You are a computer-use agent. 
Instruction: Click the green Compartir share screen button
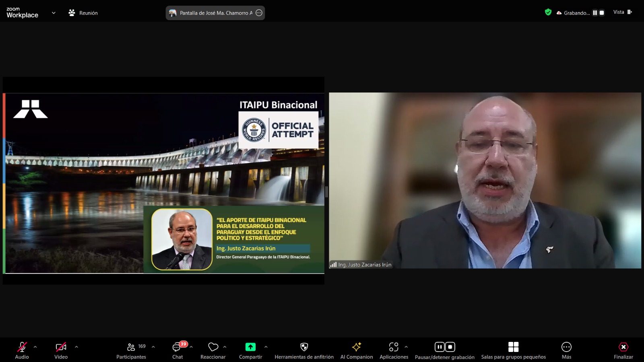[250, 350]
